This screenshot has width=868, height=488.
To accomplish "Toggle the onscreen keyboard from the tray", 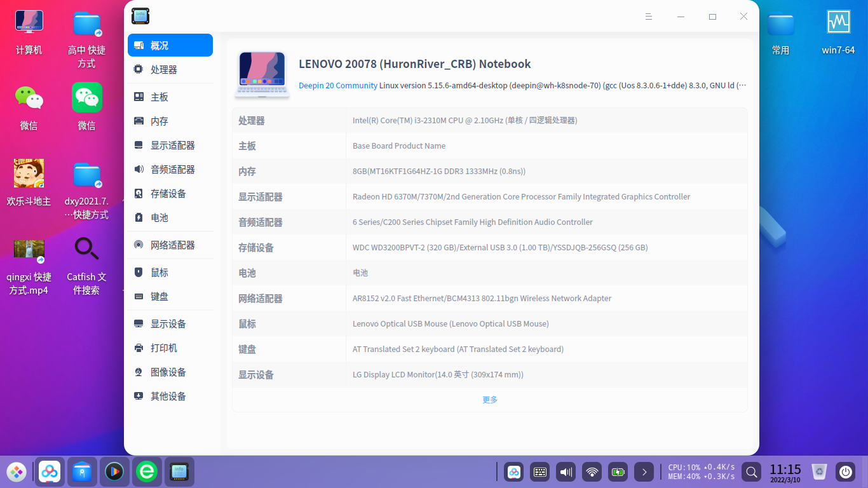I will point(539,472).
